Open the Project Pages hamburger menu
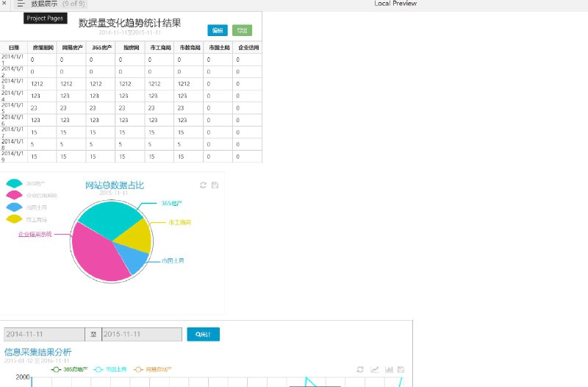 (21, 4)
